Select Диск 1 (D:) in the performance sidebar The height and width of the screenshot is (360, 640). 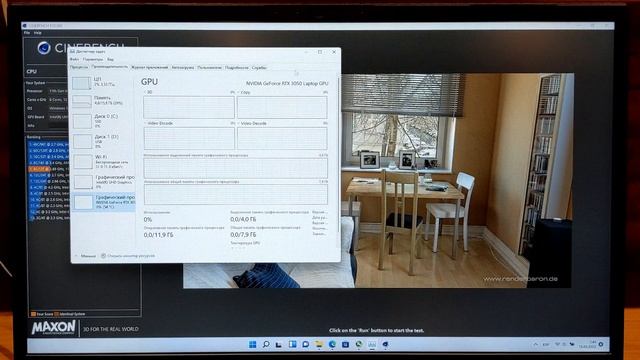[103, 141]
